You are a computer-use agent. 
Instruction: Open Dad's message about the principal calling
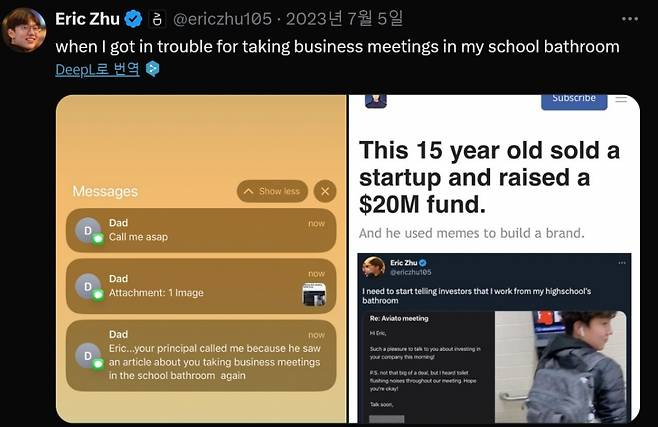200,356
